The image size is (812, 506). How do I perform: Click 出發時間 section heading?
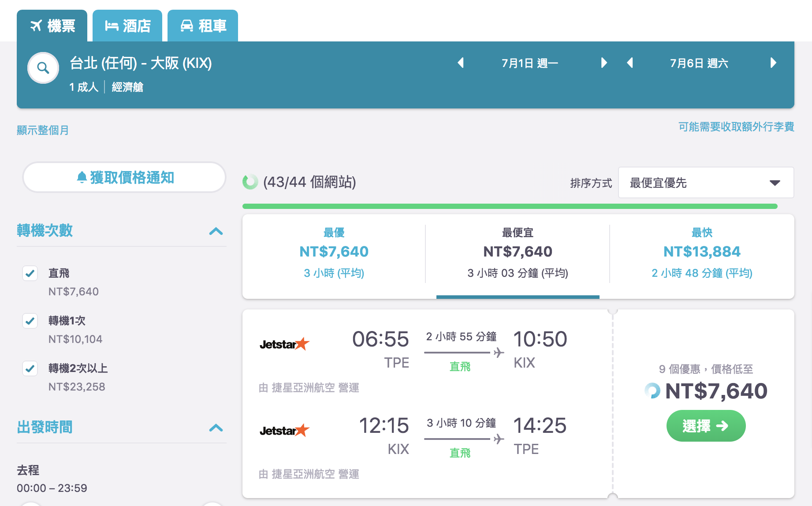[x=45, y=427]
